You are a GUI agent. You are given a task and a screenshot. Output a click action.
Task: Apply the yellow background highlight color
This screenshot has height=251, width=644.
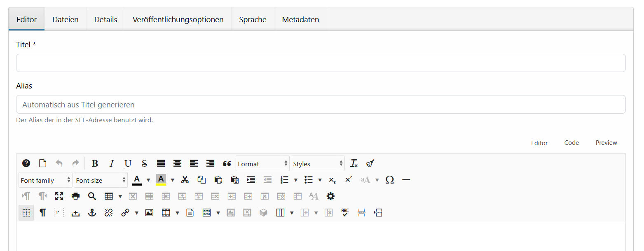pyautogui.click(x=161, y=180)
